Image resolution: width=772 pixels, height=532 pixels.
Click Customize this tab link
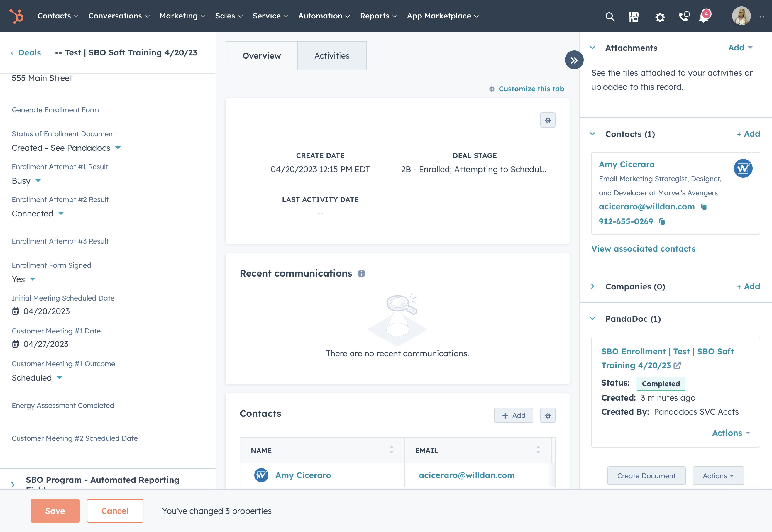526,89
